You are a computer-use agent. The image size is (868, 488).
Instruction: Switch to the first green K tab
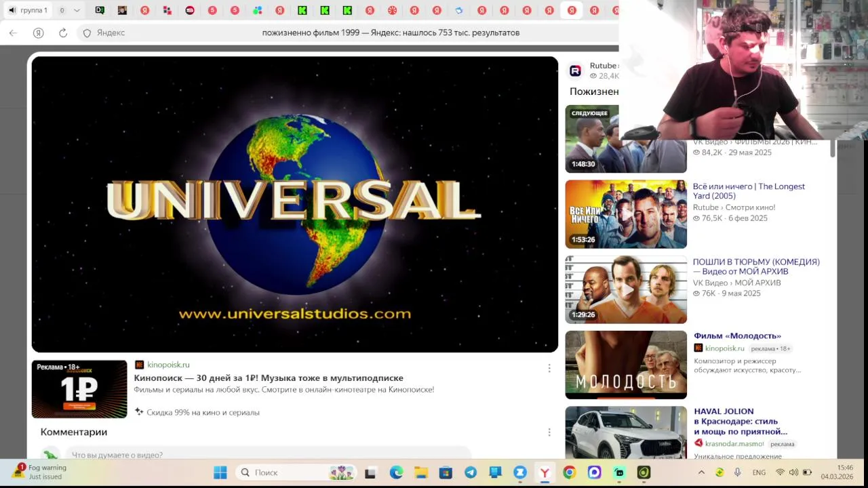pyautogui.click(x=302, y=10)
